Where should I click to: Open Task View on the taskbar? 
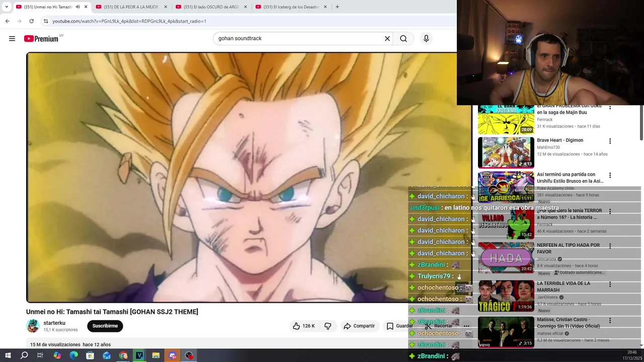(x=40, y=355)
